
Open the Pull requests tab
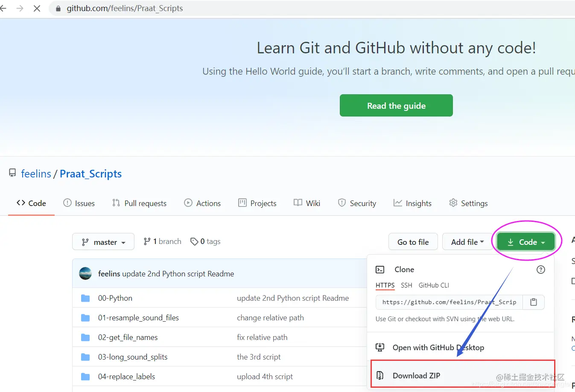[x=139, y=203]
